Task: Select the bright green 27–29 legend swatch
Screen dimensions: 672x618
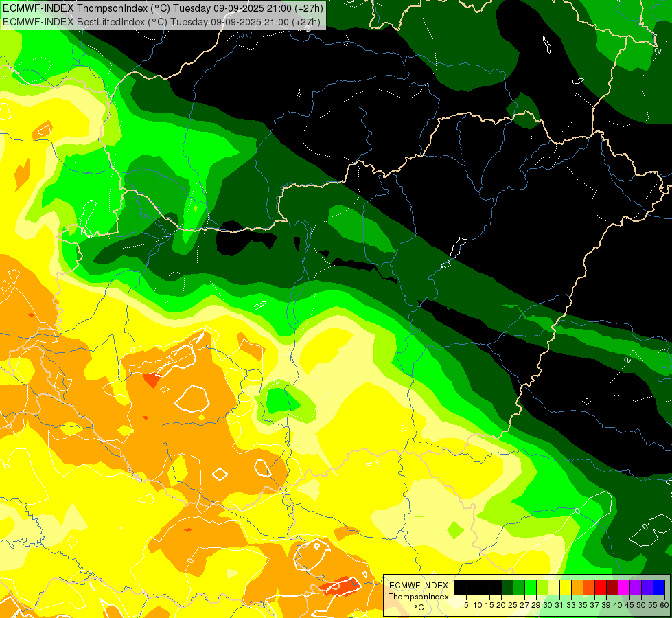Action: tap(531, 587)
